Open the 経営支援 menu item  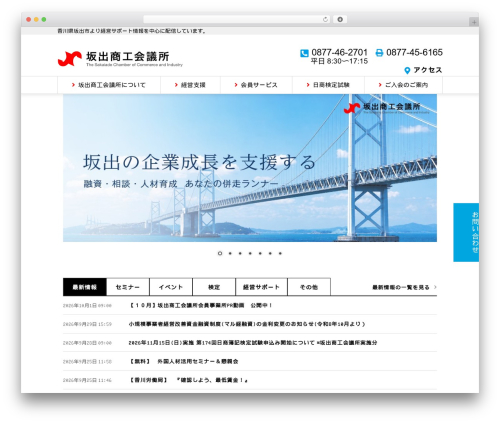[x=190, y=85]
